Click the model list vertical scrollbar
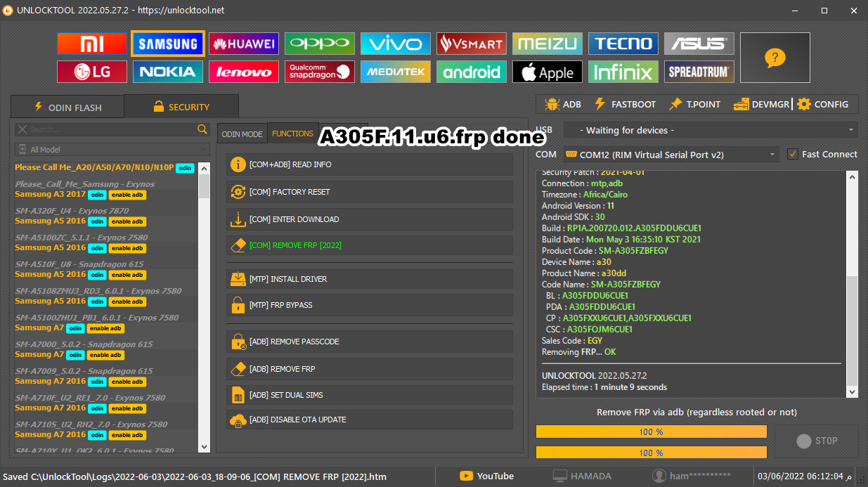This screenshot has width=868, height=487. 205,307
